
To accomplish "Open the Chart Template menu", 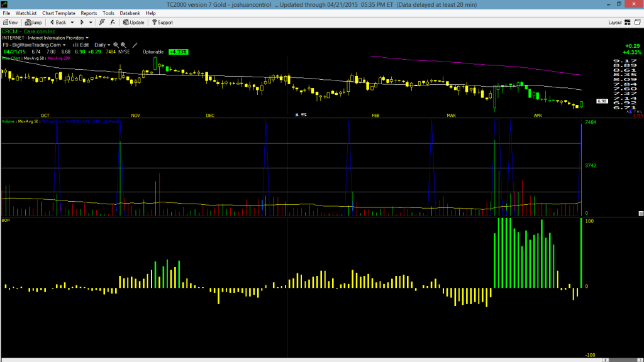I will [58, 13].
